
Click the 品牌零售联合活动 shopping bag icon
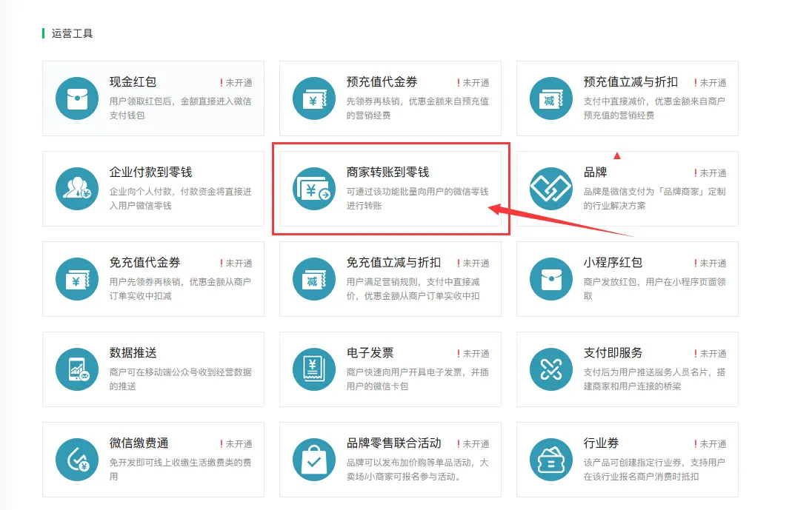[x=314, y=460]
